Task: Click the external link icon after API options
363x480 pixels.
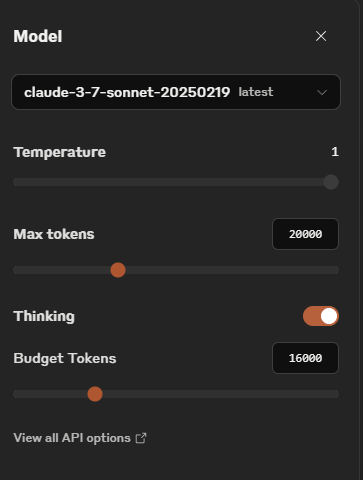Action: (x=141, y=438)
